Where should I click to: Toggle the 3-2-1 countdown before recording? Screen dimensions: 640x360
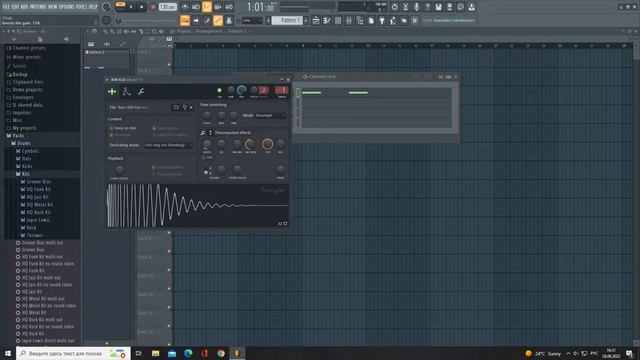[207, 7]
